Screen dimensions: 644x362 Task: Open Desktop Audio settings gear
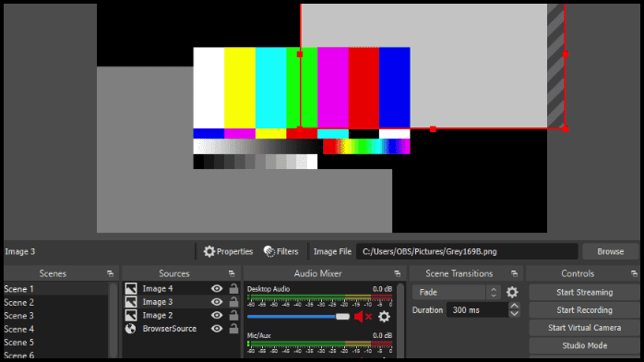click(x=384, y=317)
